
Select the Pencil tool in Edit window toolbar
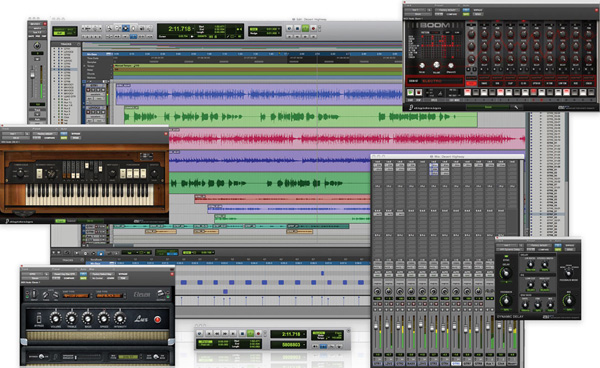149,28
